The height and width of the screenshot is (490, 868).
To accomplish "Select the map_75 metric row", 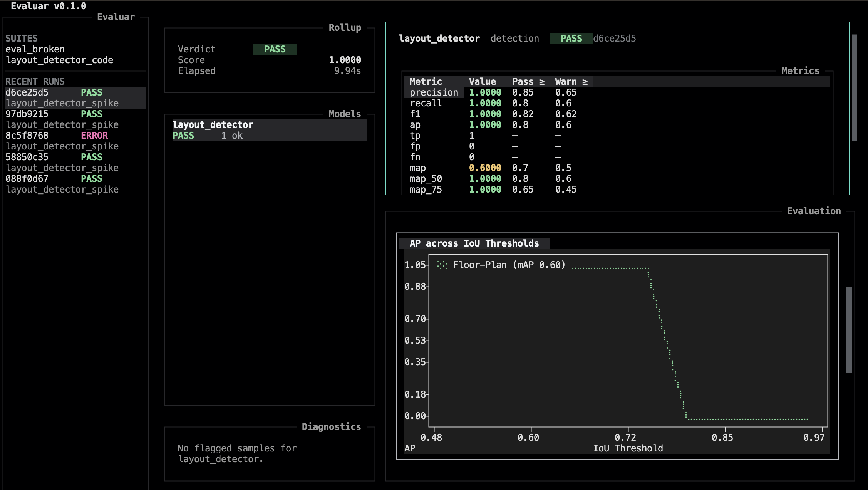I will coord(617,190).
